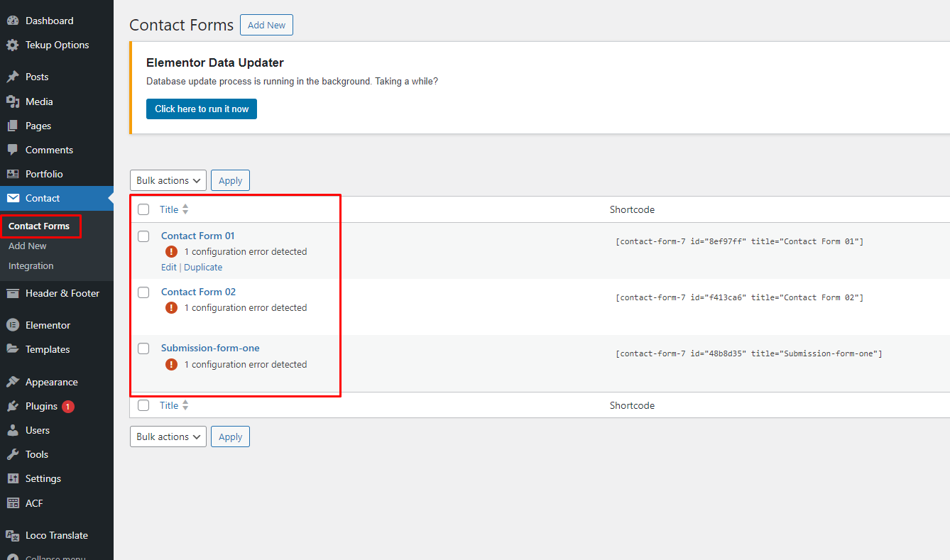Click the Posts pushpin icon

[x=13, y=77]
